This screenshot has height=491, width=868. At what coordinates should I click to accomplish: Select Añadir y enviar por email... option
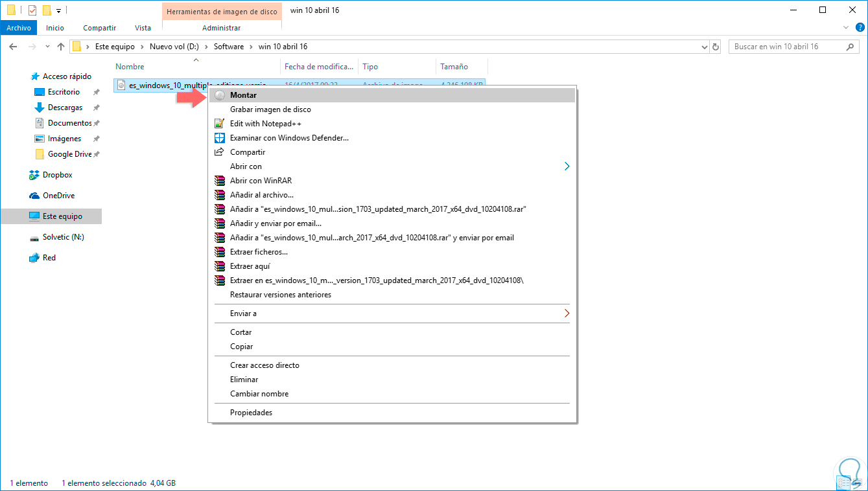pyautogui.click(x=392, y=223)
